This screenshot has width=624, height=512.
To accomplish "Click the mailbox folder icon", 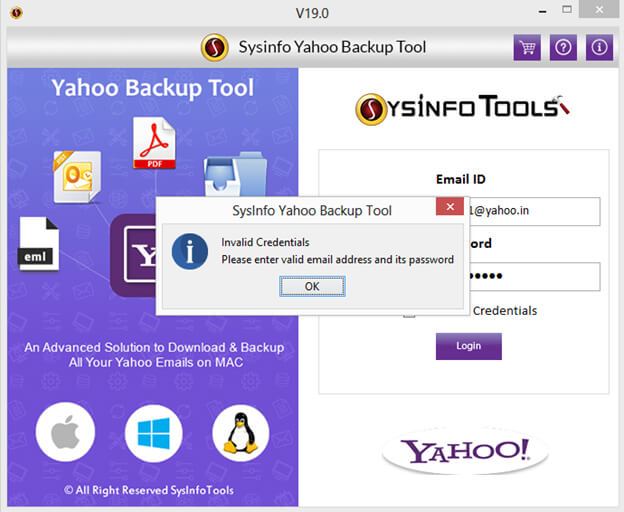I will (235, 173).
